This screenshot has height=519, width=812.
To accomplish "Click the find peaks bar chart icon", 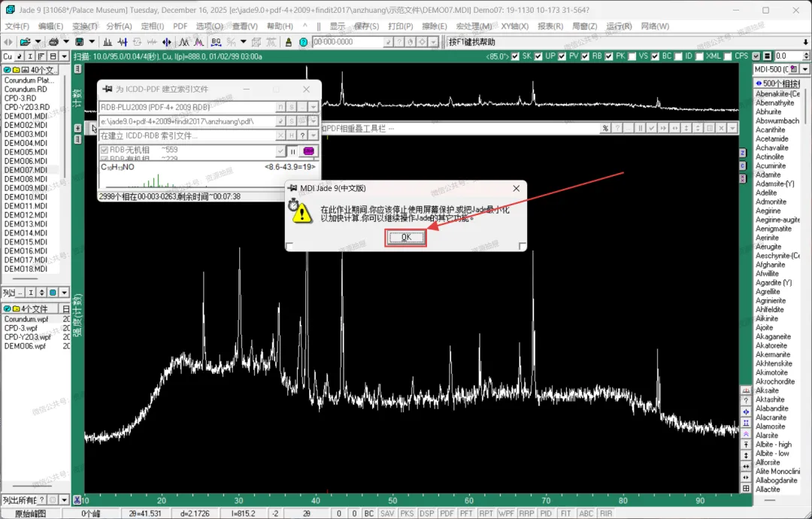I will (108, 42).
